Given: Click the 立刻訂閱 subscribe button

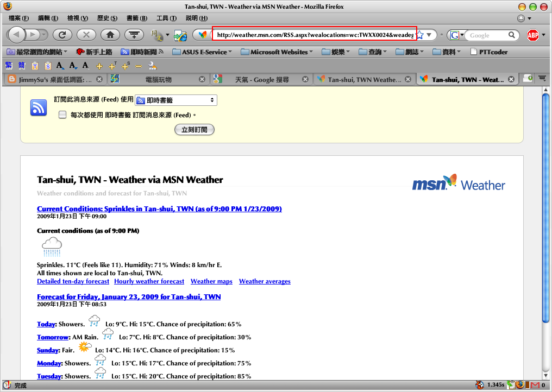Looking at the screenshot, I should (195, 130).
